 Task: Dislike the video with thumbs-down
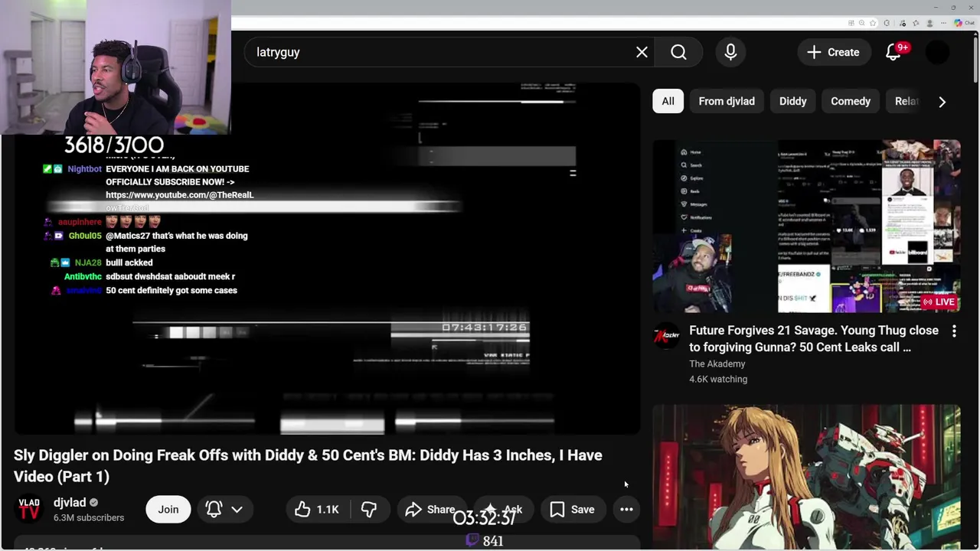tap(369, 509)
